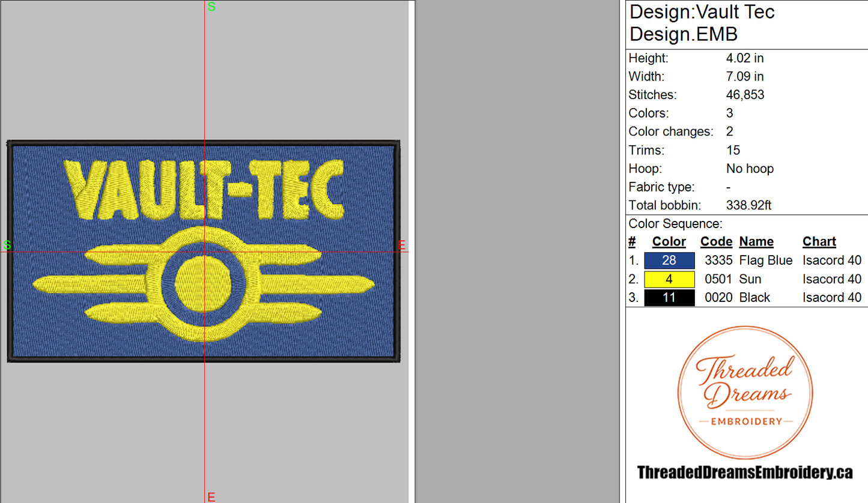
Task: Click thread code '3335'
Action: click(x=718, y=261)
